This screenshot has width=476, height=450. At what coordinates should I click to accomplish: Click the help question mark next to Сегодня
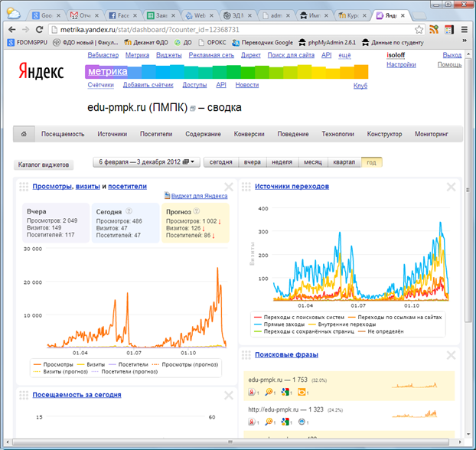pos(129,210)
